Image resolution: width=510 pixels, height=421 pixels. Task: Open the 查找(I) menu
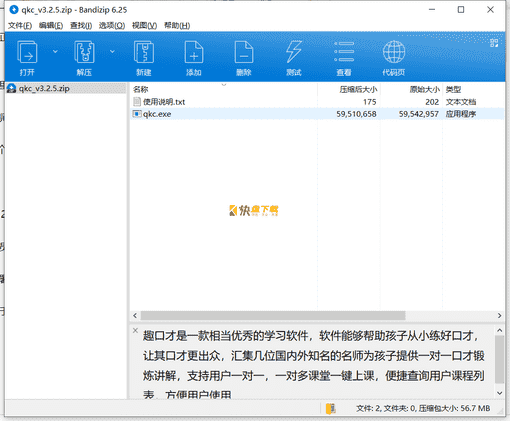(81, 25)
